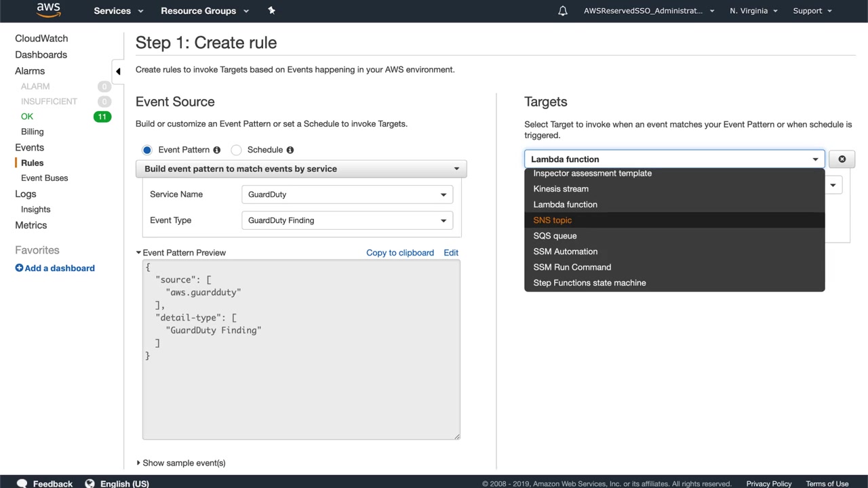Click the globe language icon in footer
Screen dimensions: 868x488
click(90, 483)
